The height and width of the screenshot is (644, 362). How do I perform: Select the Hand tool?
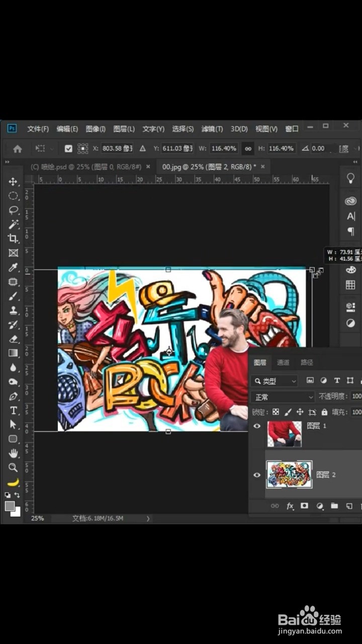(x=13, y=453)
